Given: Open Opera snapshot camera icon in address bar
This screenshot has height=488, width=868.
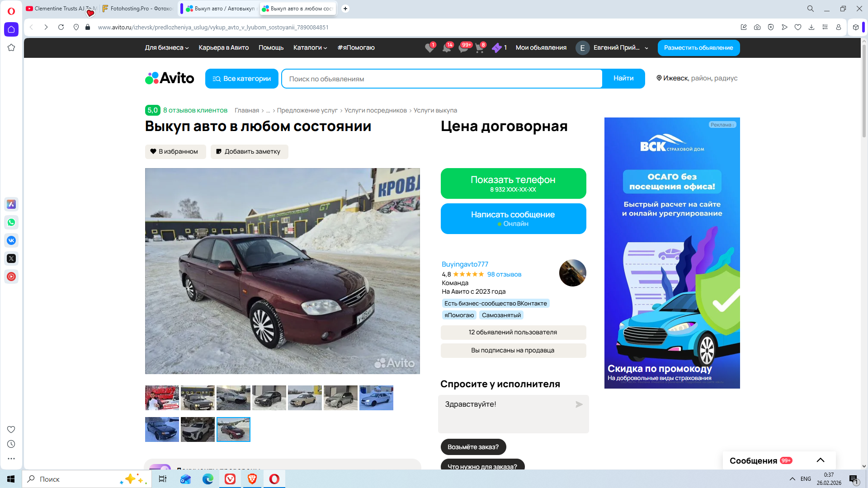Looking at the screenshot, I should (x=757, y=27).
